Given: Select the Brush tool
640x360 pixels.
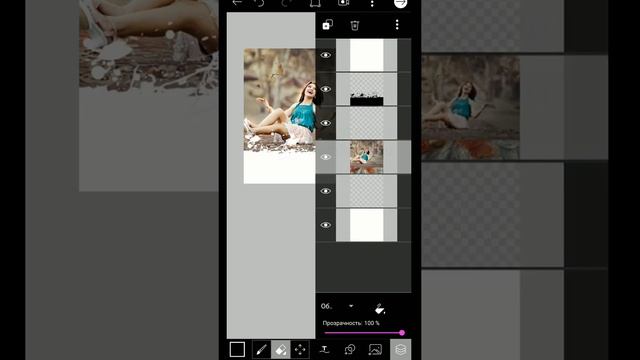Looking at the screenshot, I should [x=261, y=350].
